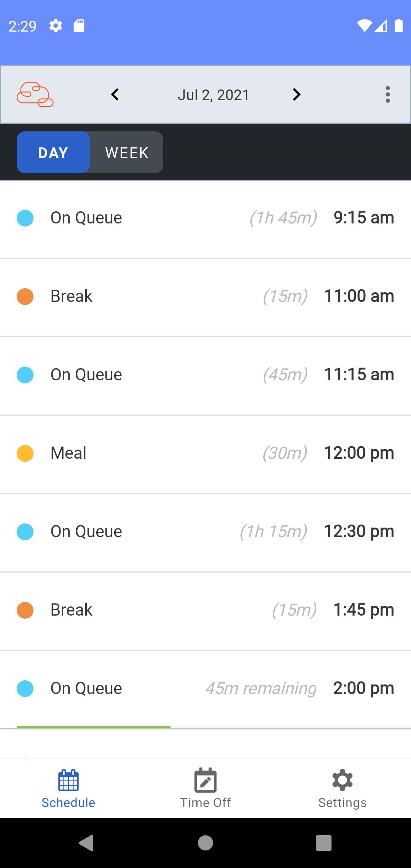Tap the Schedule calendar icon
411x868 pixels.
(68, 780)
